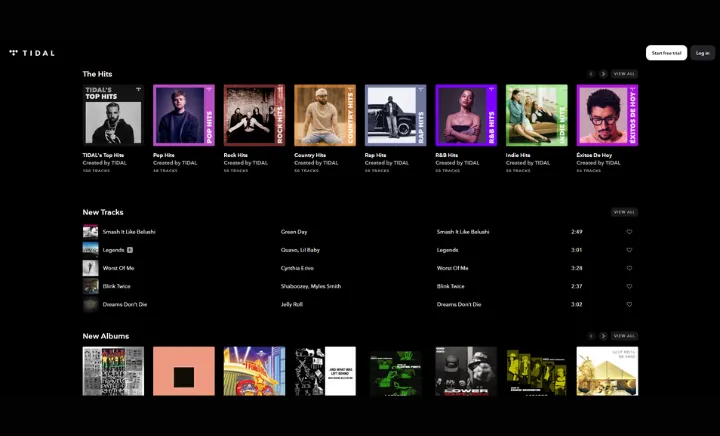View all New Tracks
720x436 pixels.
point(624,212)
